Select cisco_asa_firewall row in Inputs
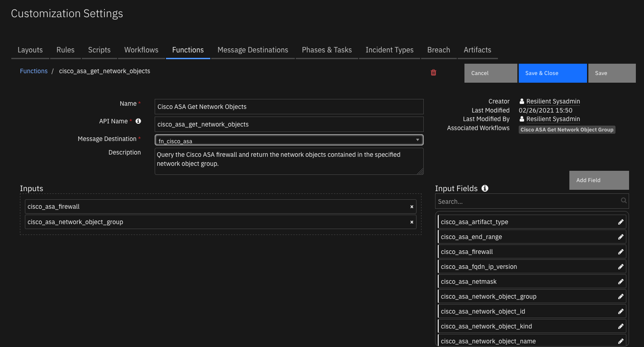The height and width of the screenshot is (347, 644). [x=221, y=206]
